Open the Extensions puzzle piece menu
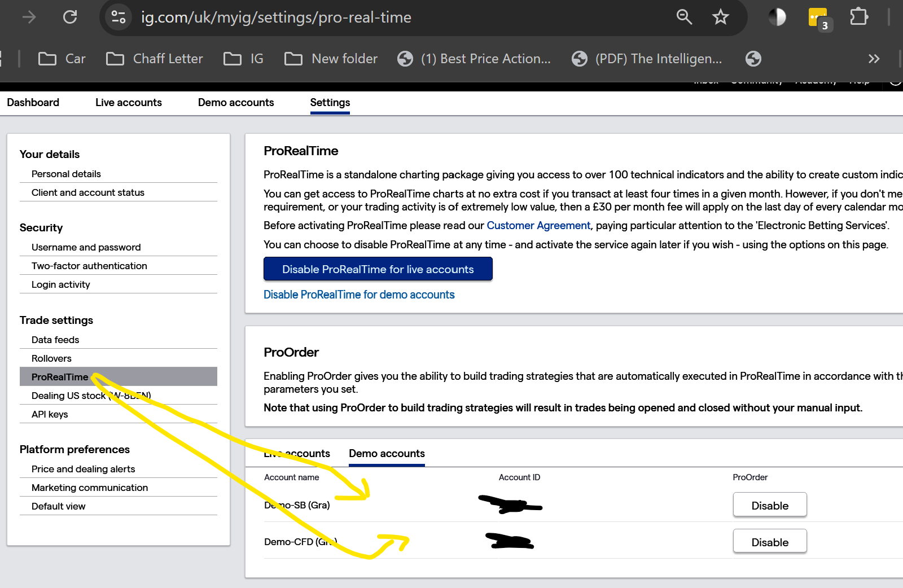Screen dimensions: 903x588 coord(858,17)
